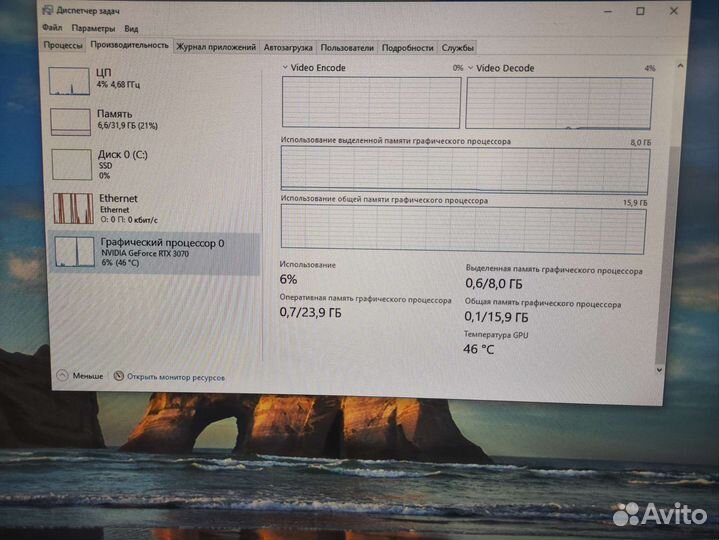Maximize the Диспетчер задач window
Viewport: 719px width, 540px height.
pyautogui.click(x=640, y=11)
